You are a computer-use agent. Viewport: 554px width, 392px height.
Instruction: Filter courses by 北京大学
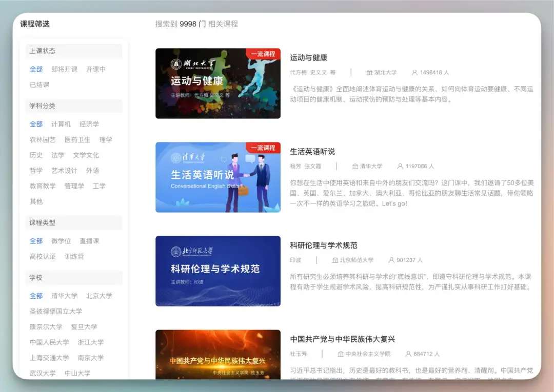[99, 296]
